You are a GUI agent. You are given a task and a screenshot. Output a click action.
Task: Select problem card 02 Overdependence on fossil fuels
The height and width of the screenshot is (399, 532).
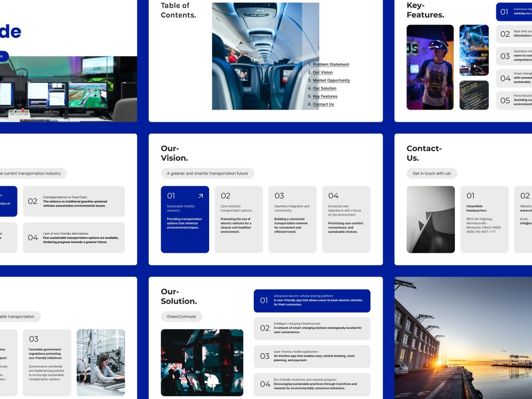(73, 201)
